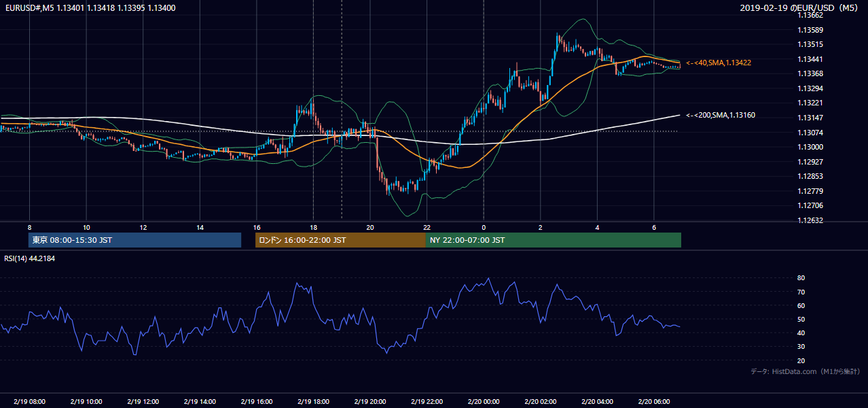Viewport: 868px width, 408px height.
Task: Click the 2/19 12:00 time label
Action: pos(143,402)
